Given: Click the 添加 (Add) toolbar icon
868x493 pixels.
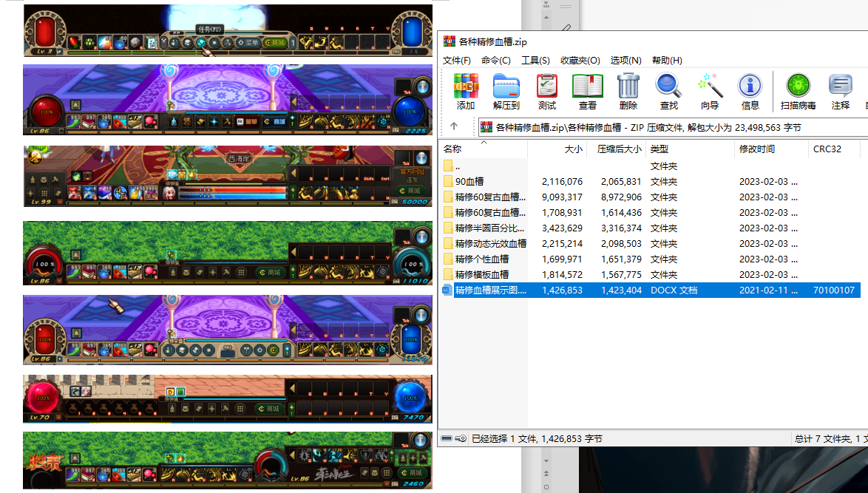Looking at the screenshot, I should coord(466,91).
